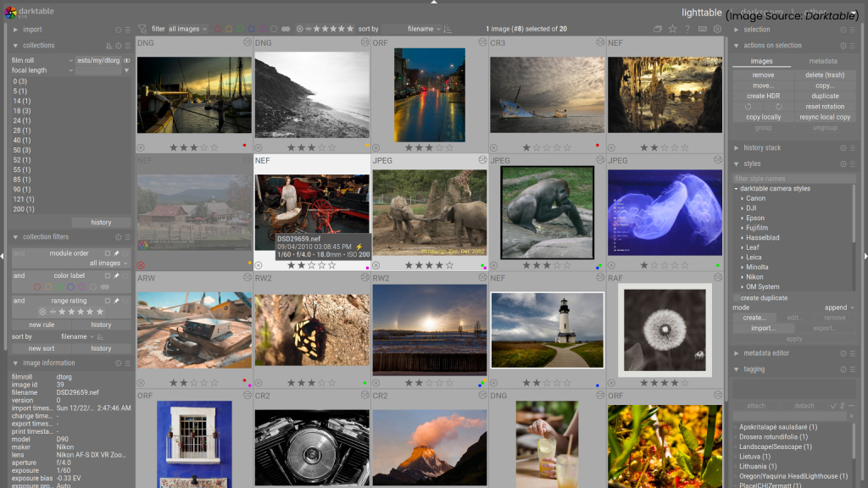The width and height of the screenshot is (868, 488).
Task: Pin the color label filter rule
Action: point(116,275)
